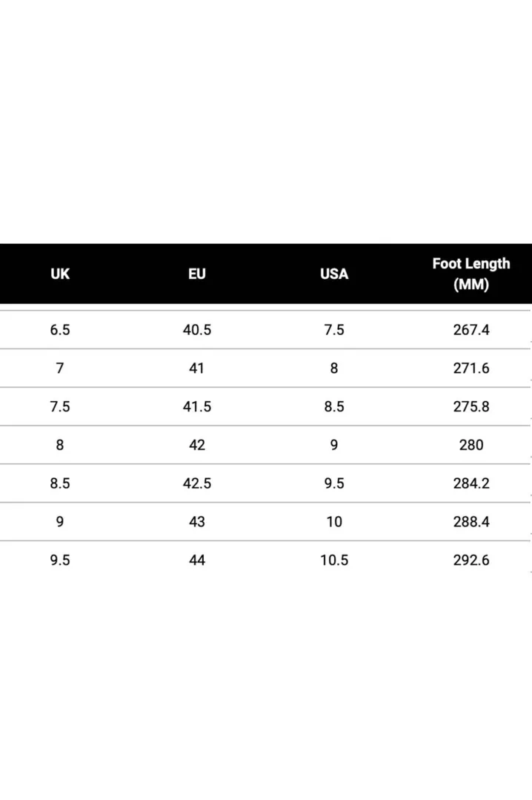Select the UK 7.5 size cell
Image resolution: width=532 pixels, height=800 pixels.
point(60,406)
